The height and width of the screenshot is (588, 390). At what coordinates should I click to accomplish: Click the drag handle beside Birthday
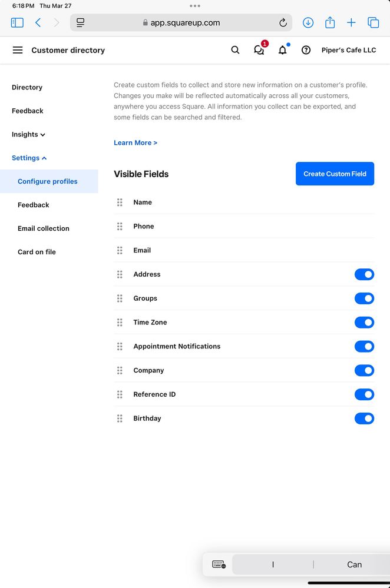pos(120,418)
